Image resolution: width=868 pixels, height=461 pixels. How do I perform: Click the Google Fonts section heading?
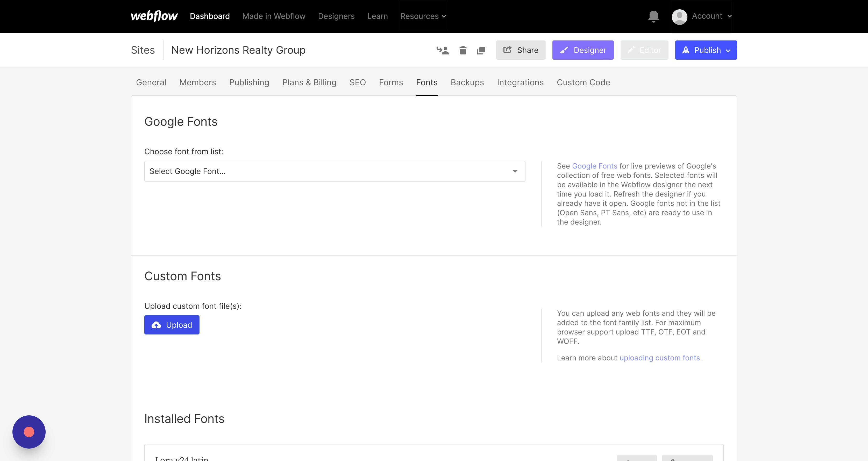pyautogui.click(x=181, y=122)
